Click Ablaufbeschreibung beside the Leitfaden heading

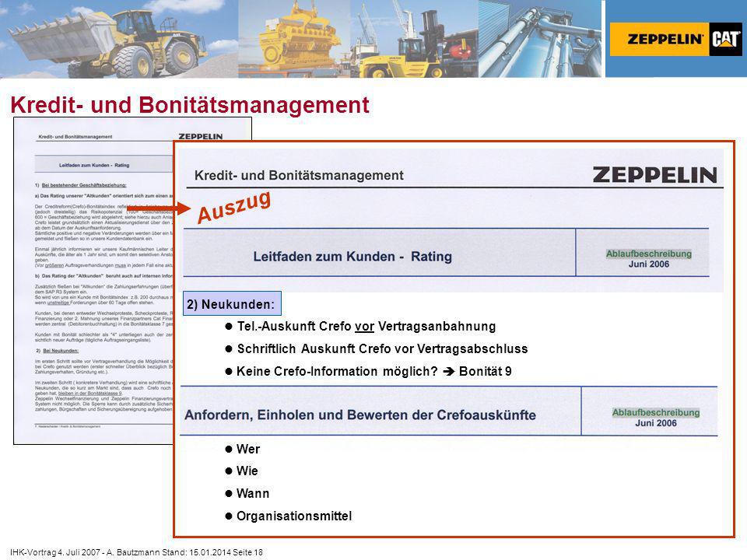click(x=648, y=254)
